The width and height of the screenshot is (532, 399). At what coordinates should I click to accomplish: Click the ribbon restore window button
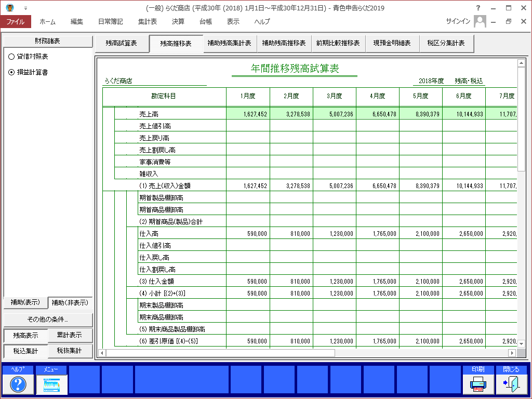508,21
